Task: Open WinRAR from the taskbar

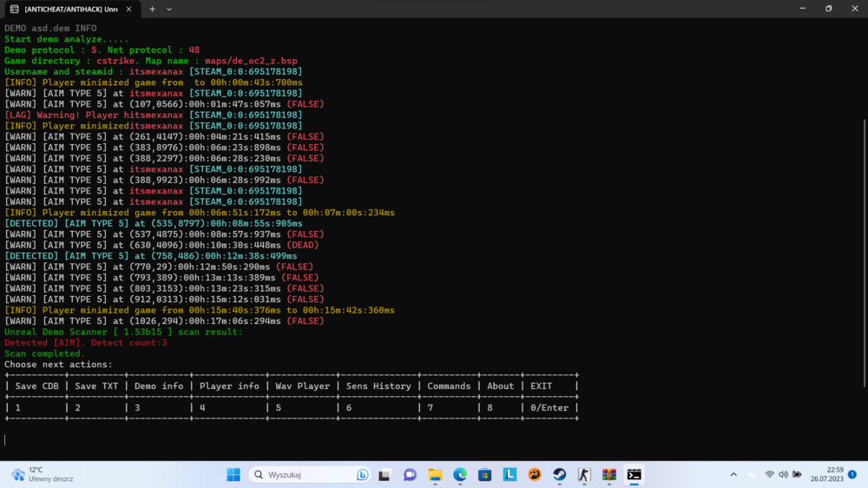Action: tap(609, 475)
